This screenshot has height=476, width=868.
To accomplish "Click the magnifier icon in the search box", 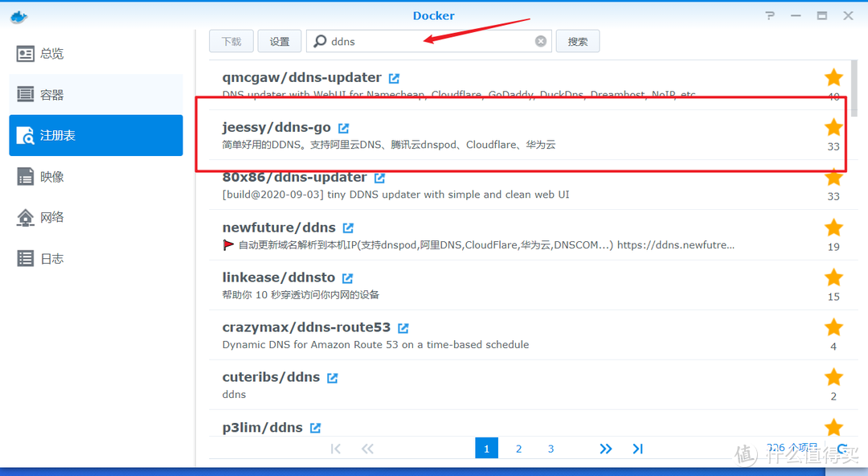I will [320, 42].
